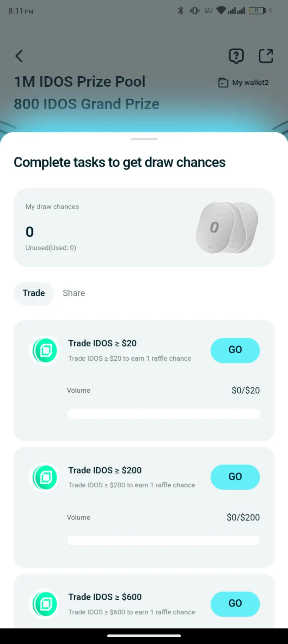Tap the share/export icon
288x644 pixels.
pyautogui.click(x=266, y=56)
